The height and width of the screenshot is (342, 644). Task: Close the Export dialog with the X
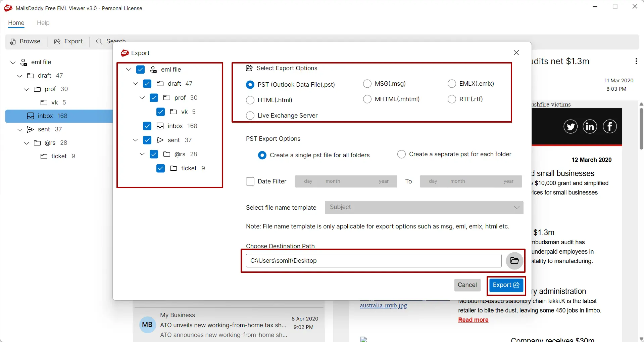(x=516, y=53)
